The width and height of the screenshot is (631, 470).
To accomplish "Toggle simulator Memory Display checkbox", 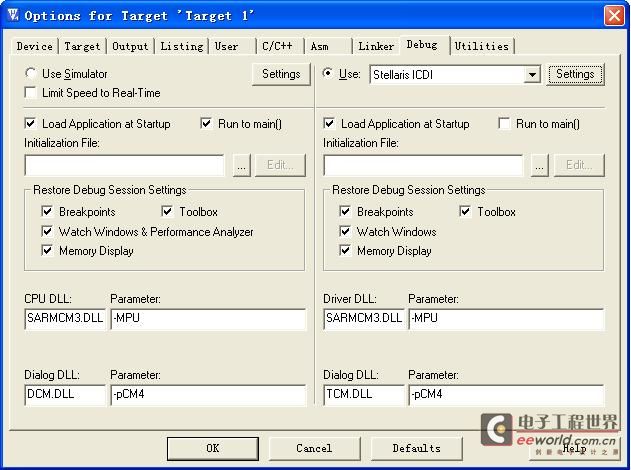I will pyautogui.click(x=47, y=251).
